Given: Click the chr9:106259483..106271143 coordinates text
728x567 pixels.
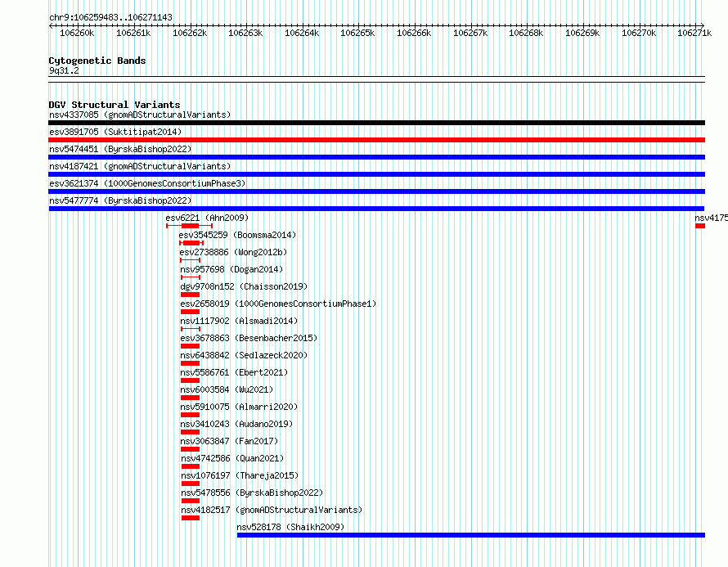Looking at the screenshot, I should click(x=111, y=17).
